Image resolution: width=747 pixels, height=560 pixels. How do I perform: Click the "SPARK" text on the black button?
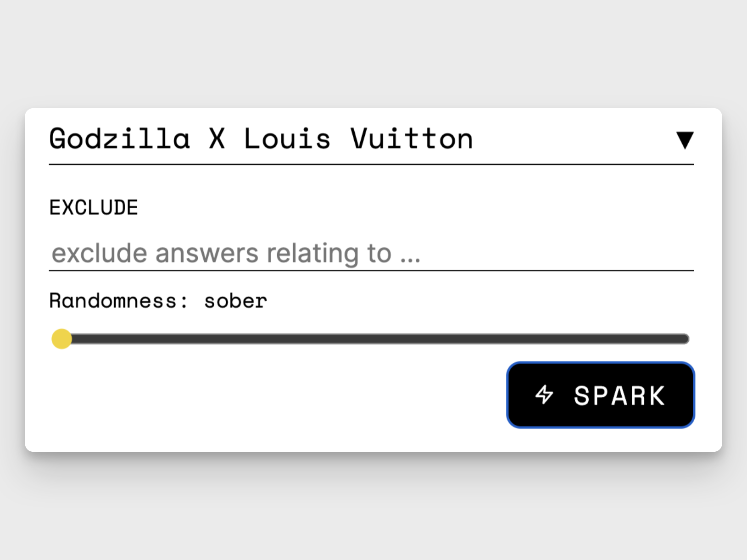619,395
